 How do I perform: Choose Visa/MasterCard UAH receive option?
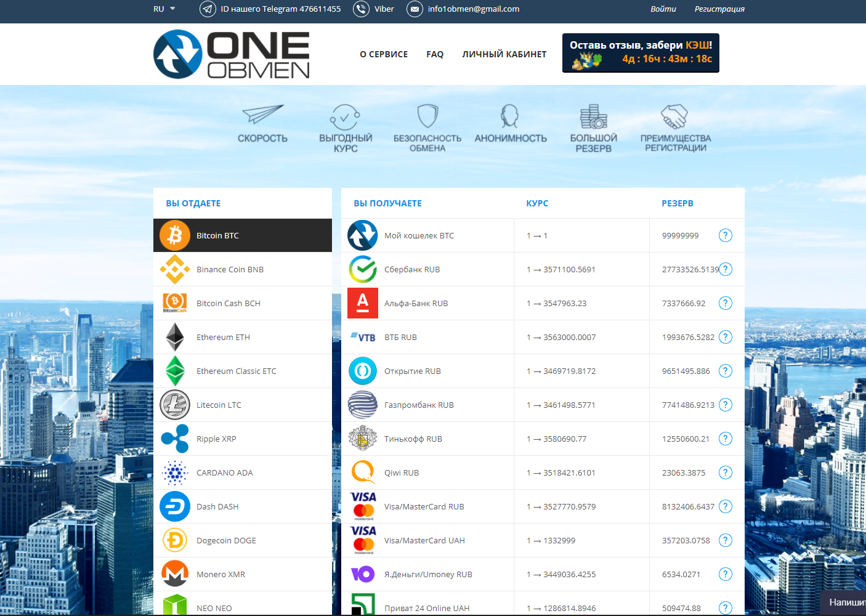427,540
